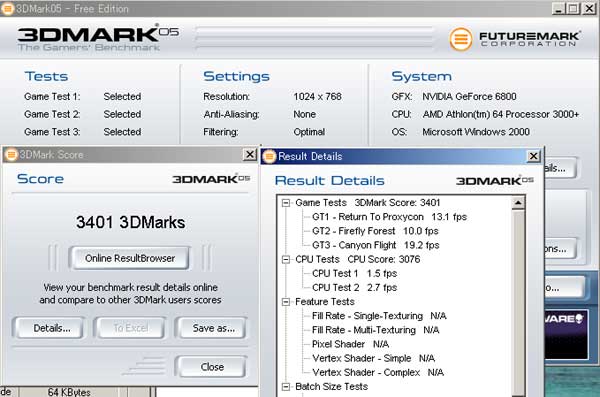Click the Result Details window title icon

(x=269, y=156)
